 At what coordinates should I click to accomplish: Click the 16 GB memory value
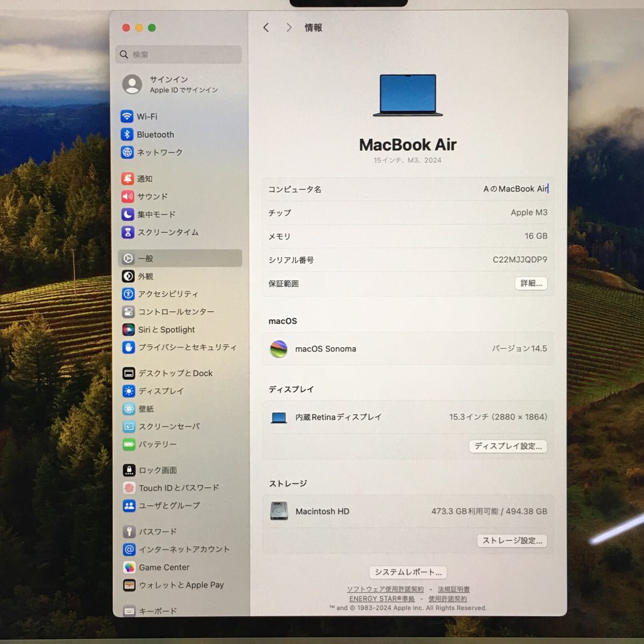coord(536,236)
